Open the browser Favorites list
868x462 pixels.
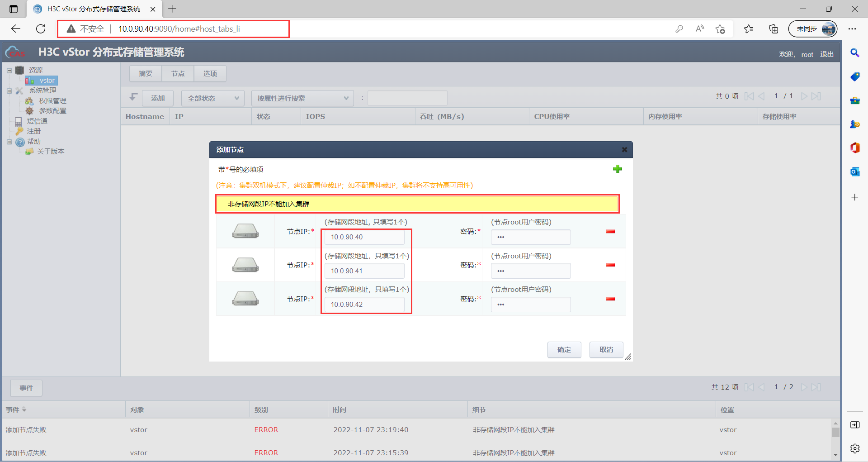click(749, 29)
